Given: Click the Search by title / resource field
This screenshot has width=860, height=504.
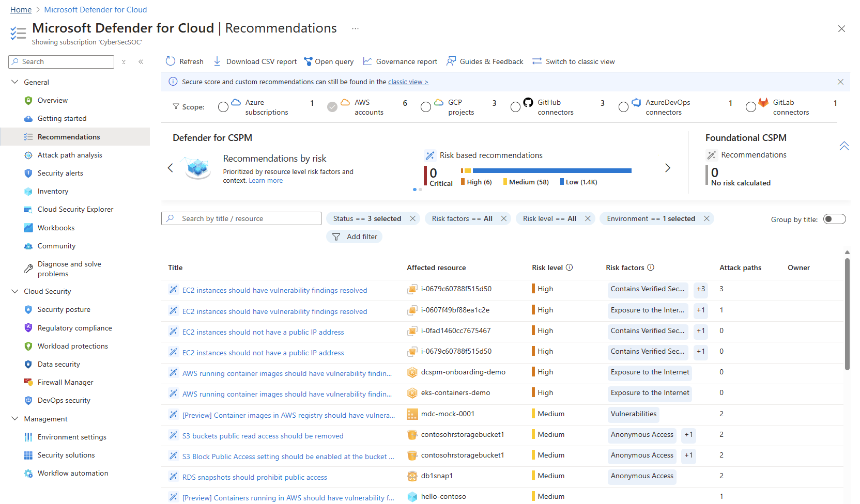Looking at the screenshot, I should coord(241,218).
